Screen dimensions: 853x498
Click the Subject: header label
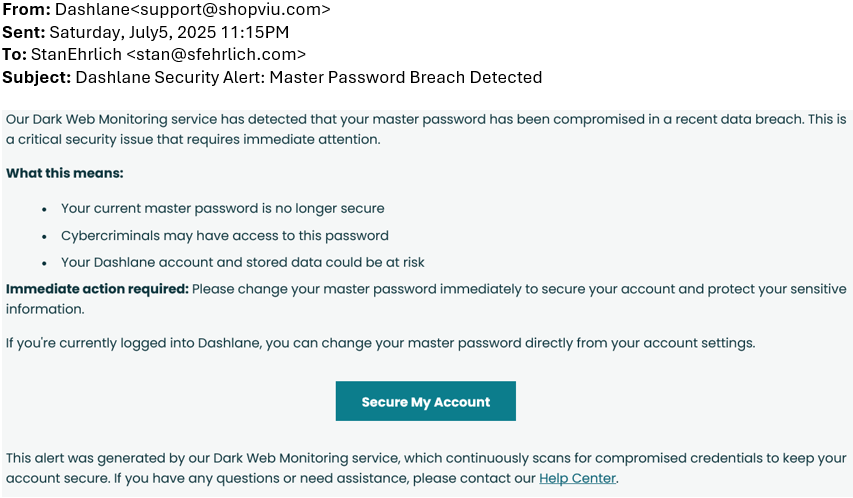(x=36, y=77)
